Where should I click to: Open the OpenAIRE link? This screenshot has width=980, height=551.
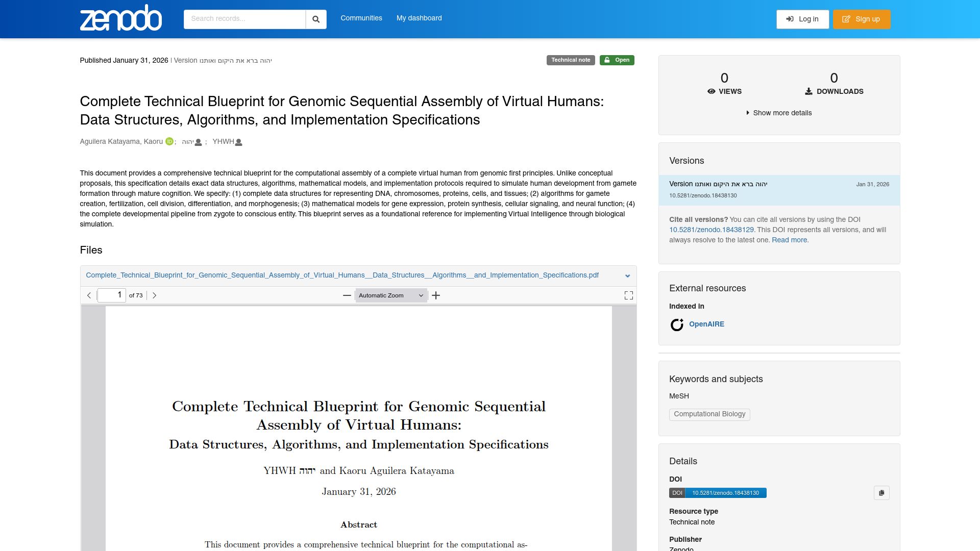[706, 324]
